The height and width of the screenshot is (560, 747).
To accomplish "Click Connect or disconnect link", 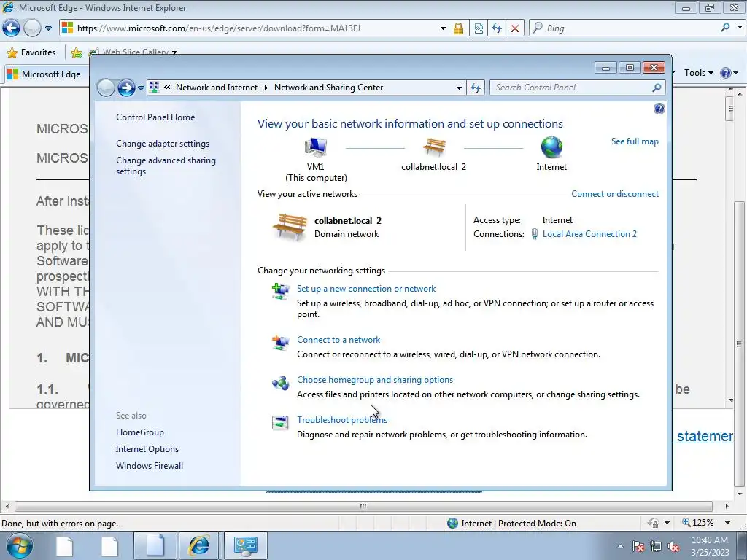I will (x=614, y=194).
